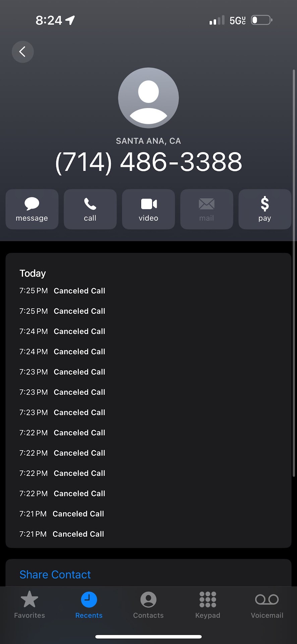Tap the mail action button
This screenshot has height=644, width=297.
tap(206, 209)
